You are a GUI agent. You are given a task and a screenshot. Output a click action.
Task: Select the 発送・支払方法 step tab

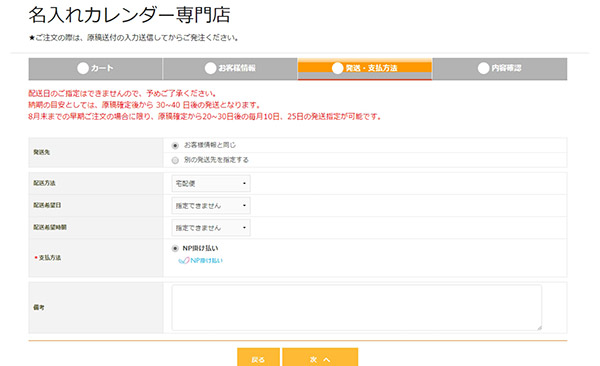[x=365, y=69]
